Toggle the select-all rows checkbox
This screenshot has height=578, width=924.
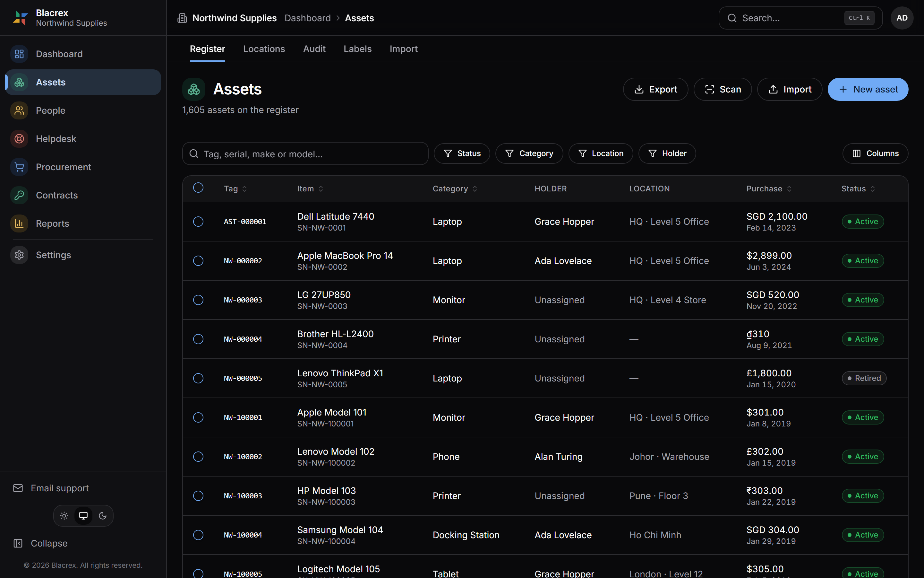tap(198, 188)
